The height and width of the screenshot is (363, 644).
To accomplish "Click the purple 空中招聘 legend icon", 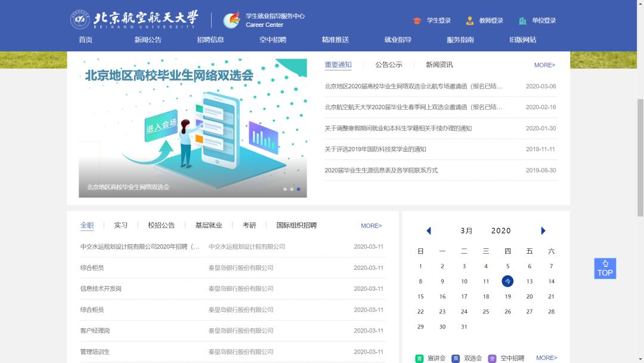I will click(x=493, y=357).
